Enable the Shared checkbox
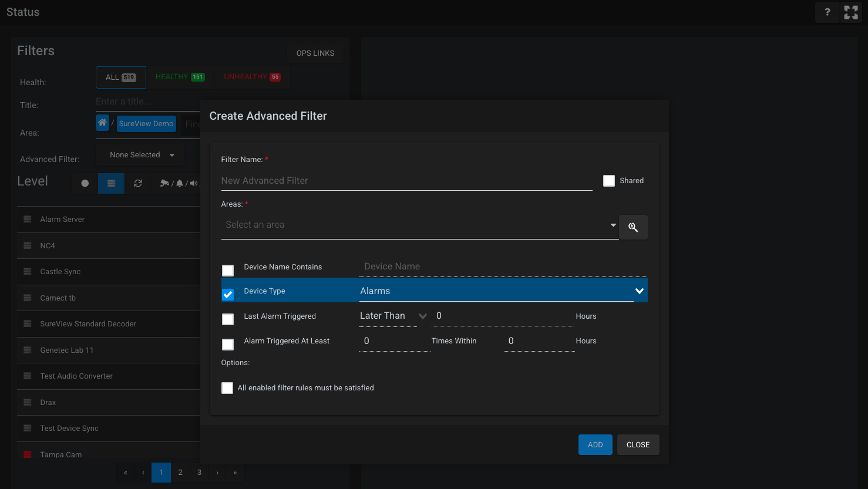Viewport: 868px width, 489px height. pos(609,181)
